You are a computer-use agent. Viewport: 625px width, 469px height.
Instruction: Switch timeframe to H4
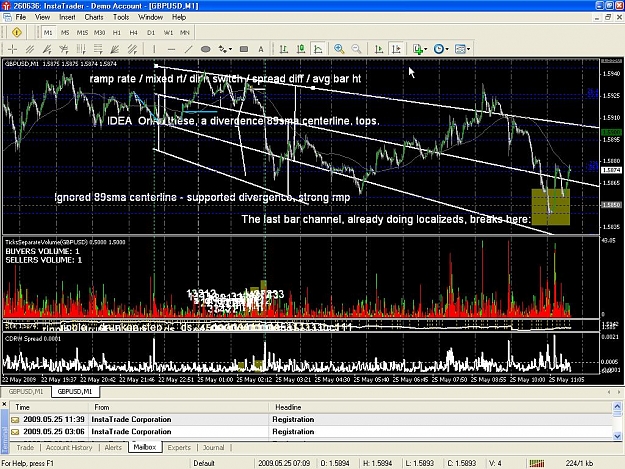pos(134,33)
